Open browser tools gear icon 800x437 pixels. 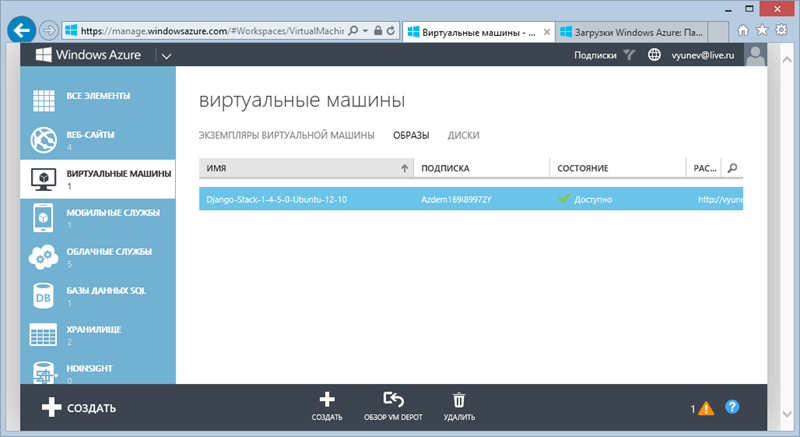[x=781, y=30]
